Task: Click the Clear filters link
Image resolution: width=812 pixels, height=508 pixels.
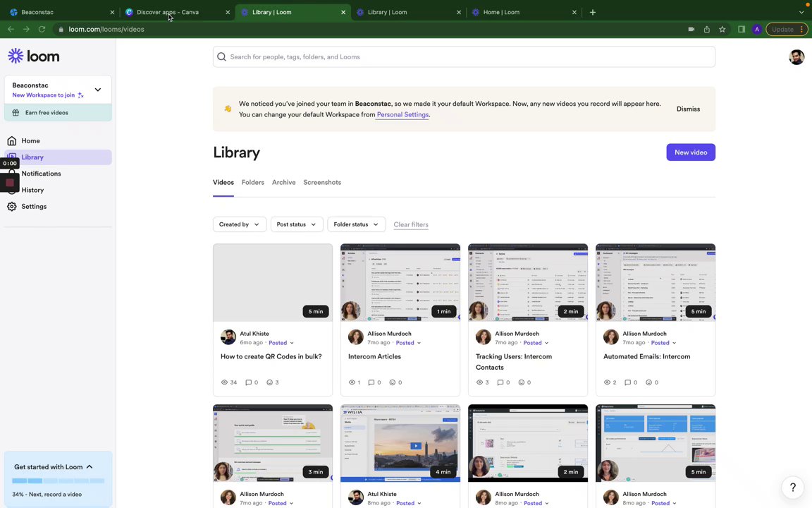Action: click(x=411, y=224)
